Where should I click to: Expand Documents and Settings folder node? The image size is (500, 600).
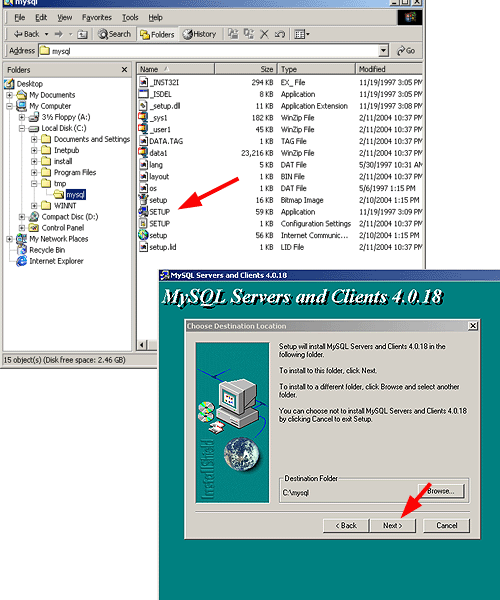pyautogui.click(x=34, y=139)
